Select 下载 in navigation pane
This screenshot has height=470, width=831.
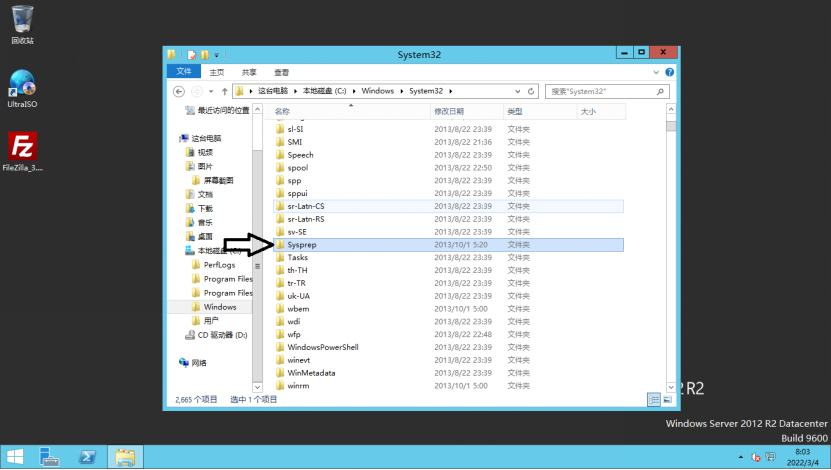199,208
